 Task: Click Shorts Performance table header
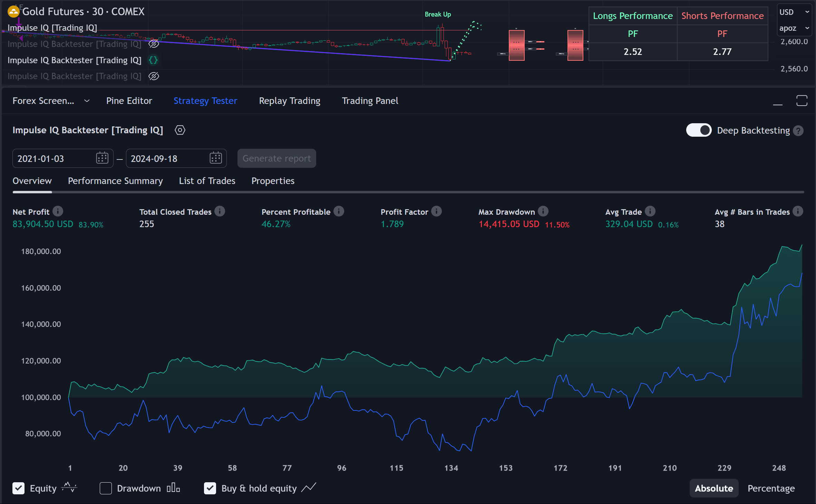point(722,16)
